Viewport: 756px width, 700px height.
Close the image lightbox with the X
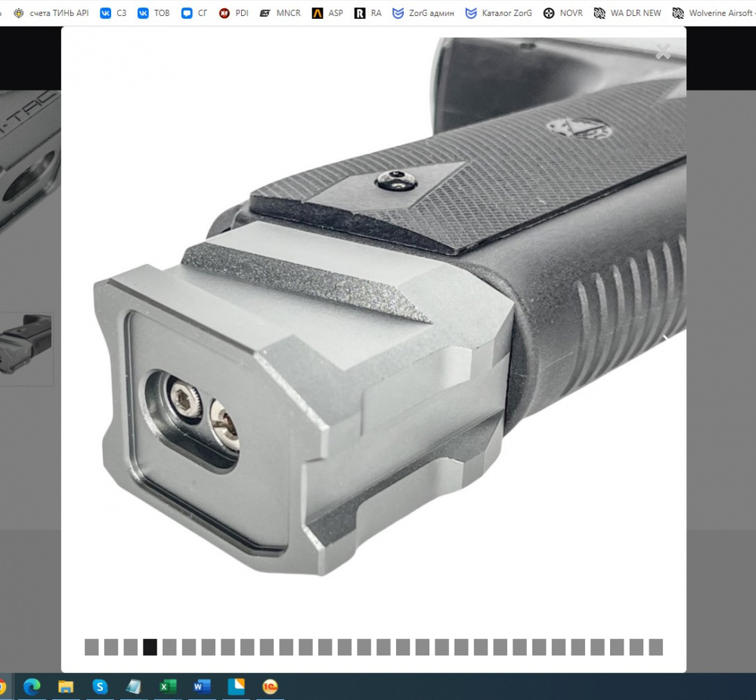663,51
